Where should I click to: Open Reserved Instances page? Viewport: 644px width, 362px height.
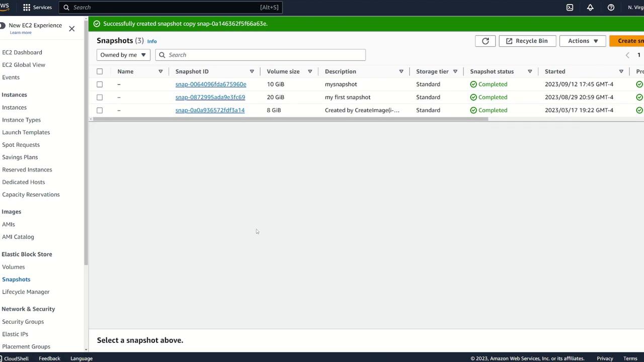click(x=27, y=169)
